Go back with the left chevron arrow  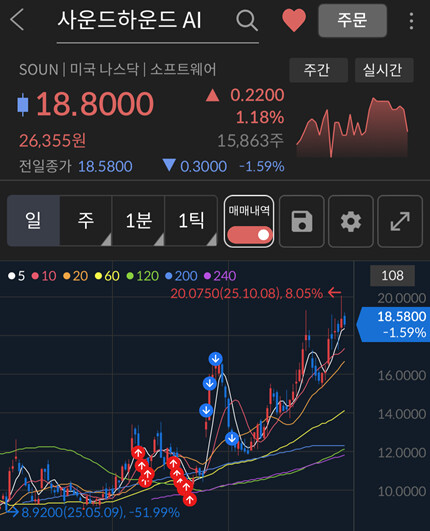[x=17, y=20]
